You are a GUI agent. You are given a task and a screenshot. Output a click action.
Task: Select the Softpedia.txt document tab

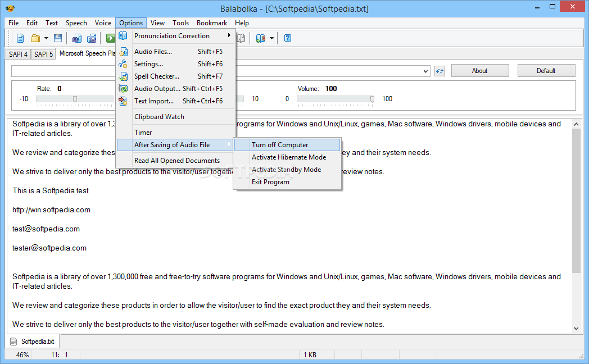(x=33, y=342)
